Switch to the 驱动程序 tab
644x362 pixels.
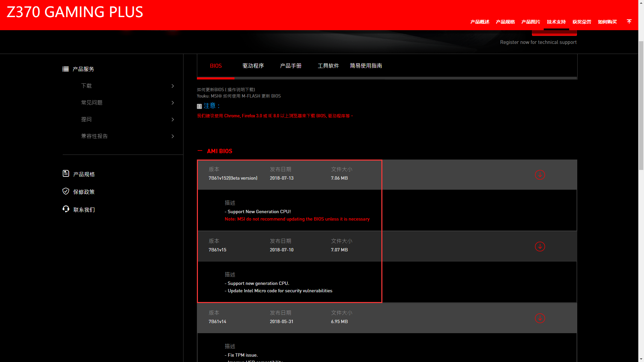[x=253, y=66]
